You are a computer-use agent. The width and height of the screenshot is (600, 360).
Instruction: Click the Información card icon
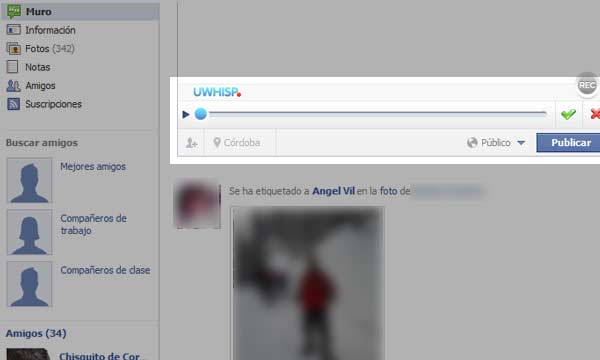click(13, 29)
